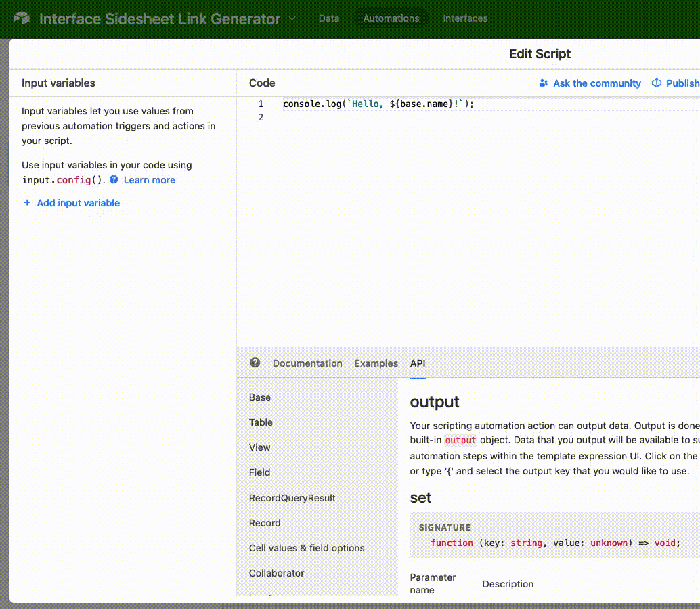Screen dimensions: 700x609
Task: Click the SIGNATURE label
Action: pyautogui.click(x=444, y=527)
